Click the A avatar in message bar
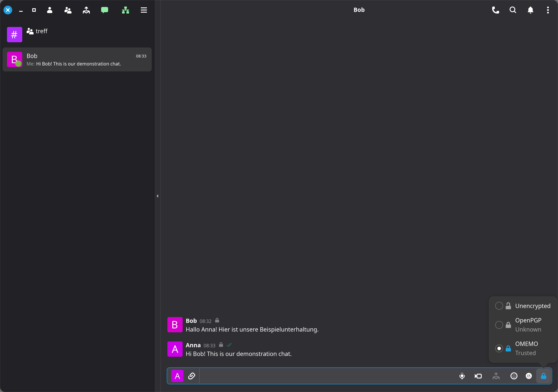 click(x=177, y=376)
